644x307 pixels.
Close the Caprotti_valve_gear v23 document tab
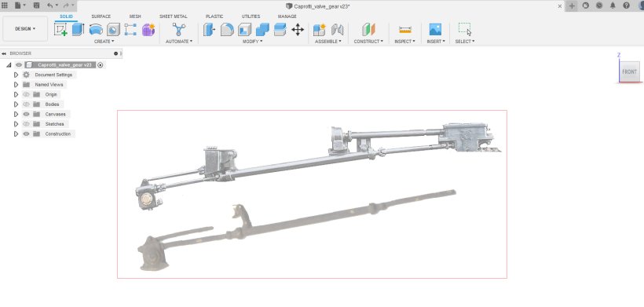[560, 6]
